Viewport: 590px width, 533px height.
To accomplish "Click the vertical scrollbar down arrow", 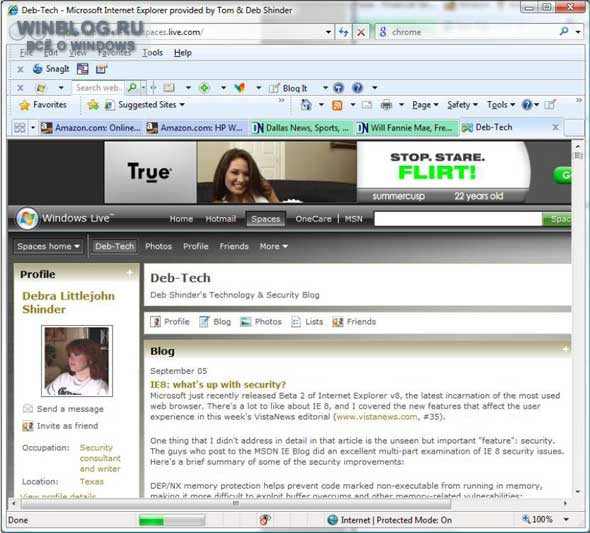I will pos(578,492).
